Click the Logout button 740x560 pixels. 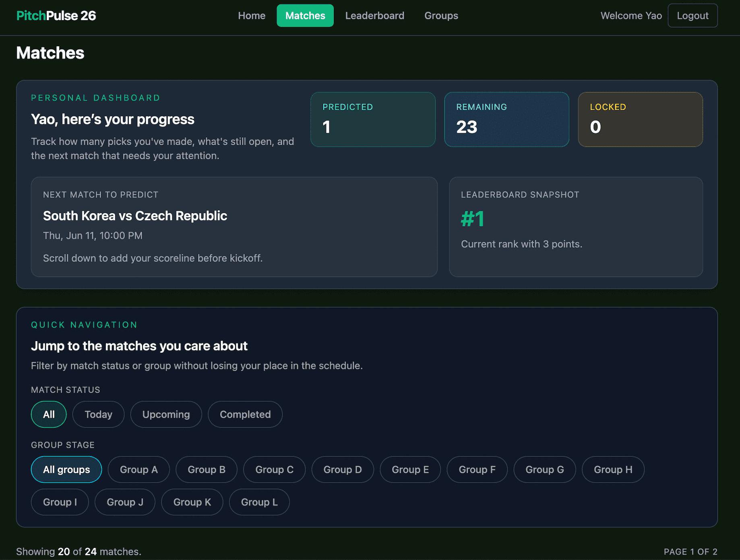click(x=692, y=16)
